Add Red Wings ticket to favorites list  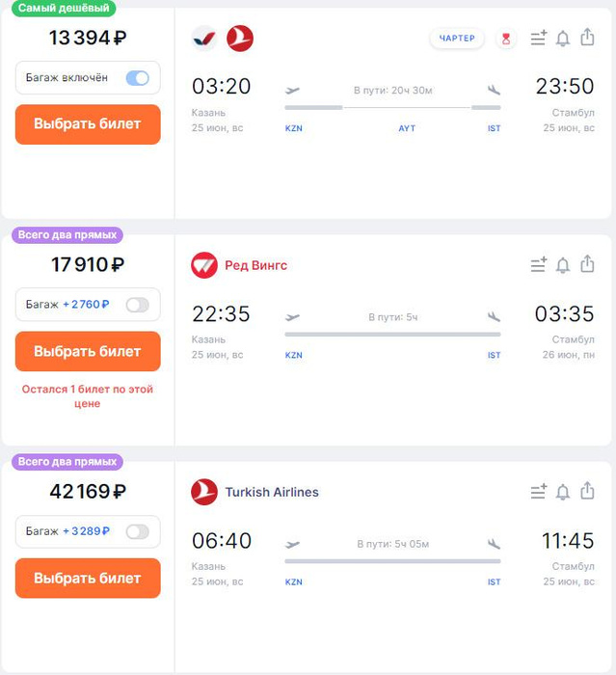pos(539,265)
